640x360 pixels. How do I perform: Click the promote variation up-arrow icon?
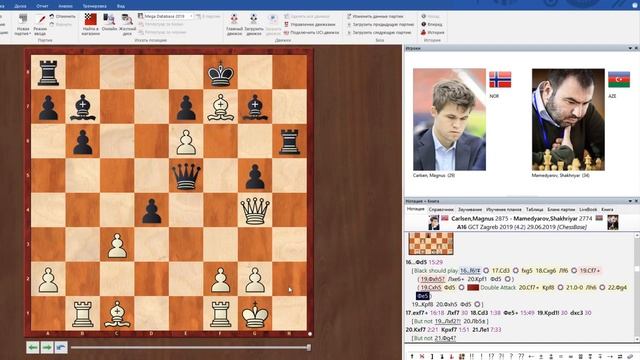point(412,356)
